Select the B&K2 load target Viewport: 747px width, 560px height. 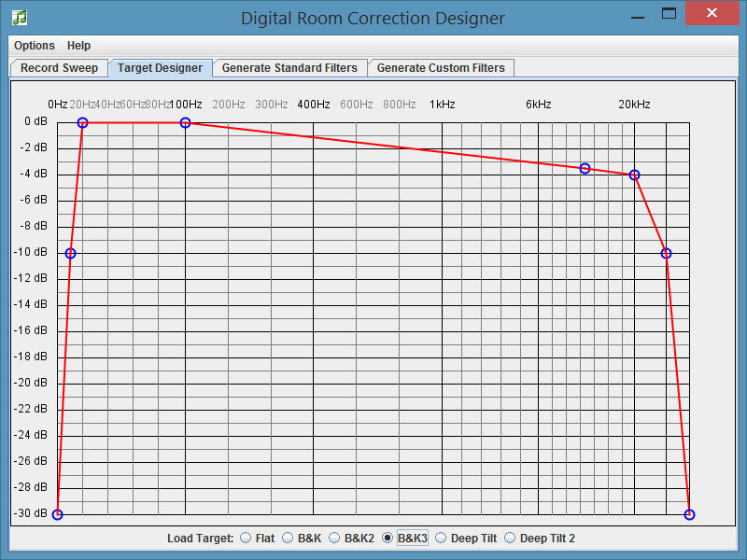[336, 538]
